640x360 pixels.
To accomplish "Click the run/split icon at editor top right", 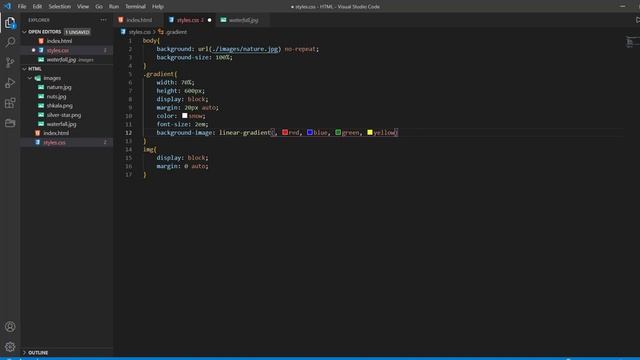I will (x=637, y=20).
